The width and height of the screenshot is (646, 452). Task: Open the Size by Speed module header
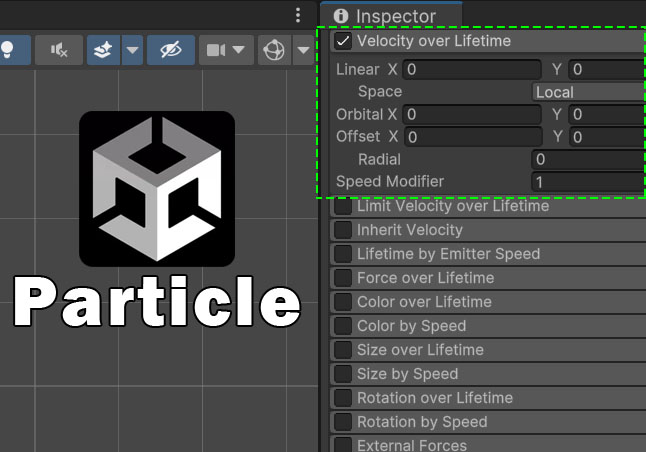(x=407, y=374)
